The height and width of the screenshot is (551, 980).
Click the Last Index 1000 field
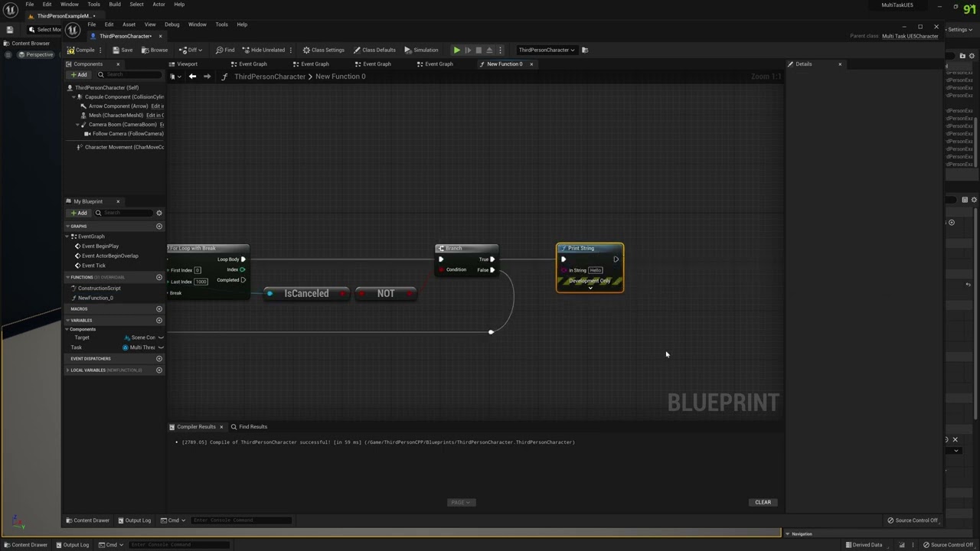[x=201, y=282]
